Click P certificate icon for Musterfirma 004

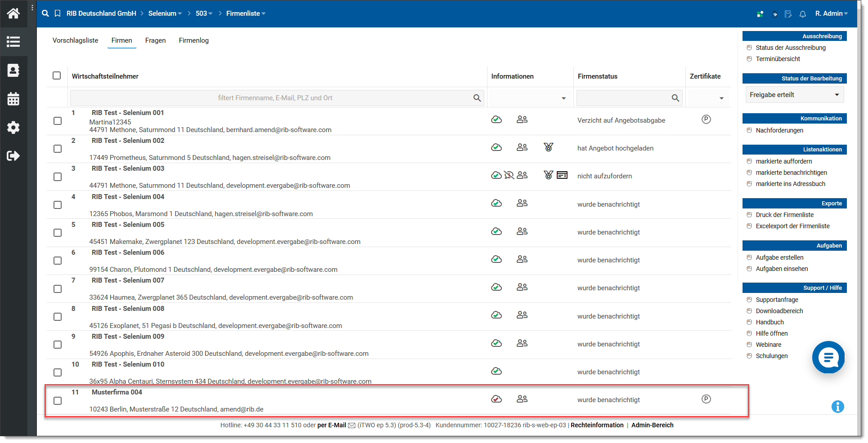[x=707, y=399]
